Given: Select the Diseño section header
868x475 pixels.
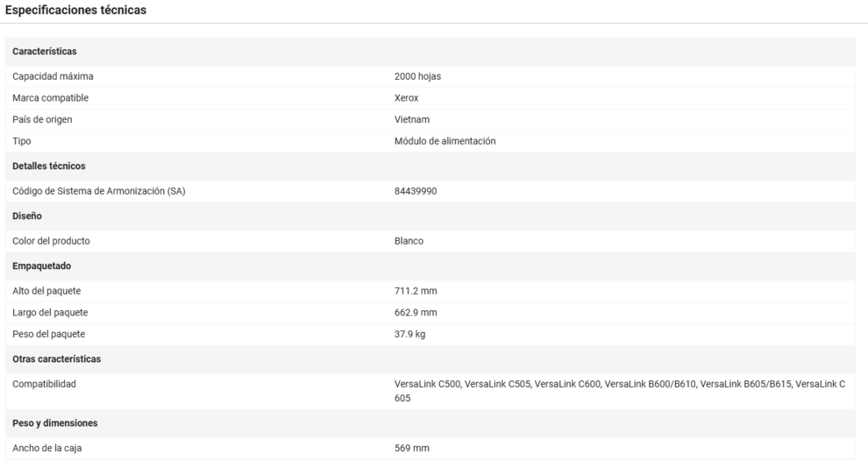Looking at the screenshot, I should pos(27,216).
